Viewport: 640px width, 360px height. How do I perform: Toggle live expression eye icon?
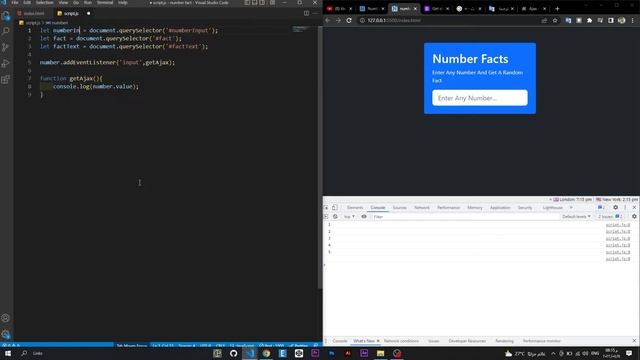(364, 216)
